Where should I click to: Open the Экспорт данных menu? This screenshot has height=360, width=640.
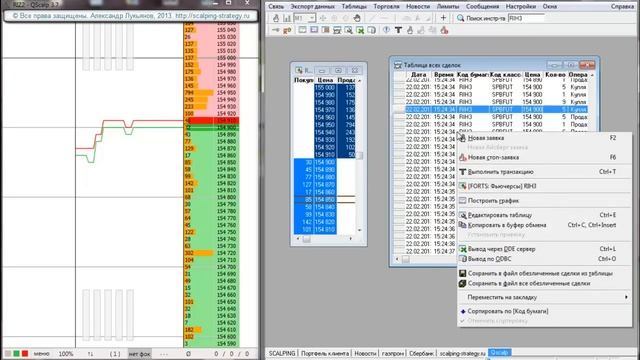313,7
